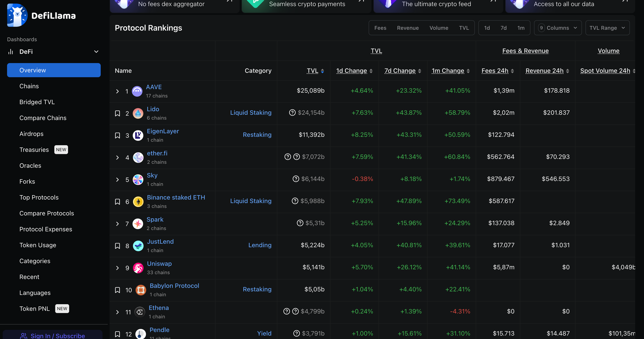Click the Sky protocol logo

point(138,180)
